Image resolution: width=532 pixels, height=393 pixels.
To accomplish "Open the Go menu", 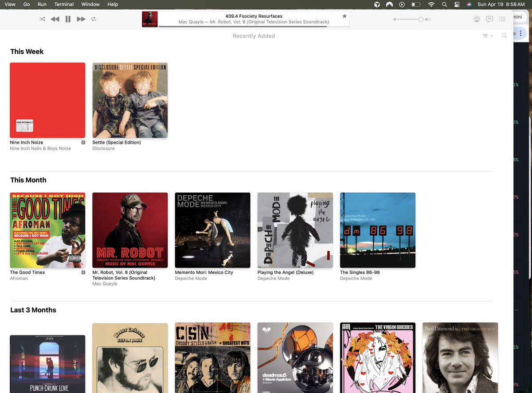I will (x=27, y=4).
